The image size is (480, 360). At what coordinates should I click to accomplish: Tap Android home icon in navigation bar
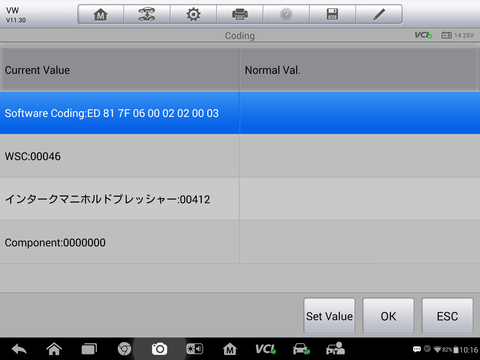tap(54, 349)
